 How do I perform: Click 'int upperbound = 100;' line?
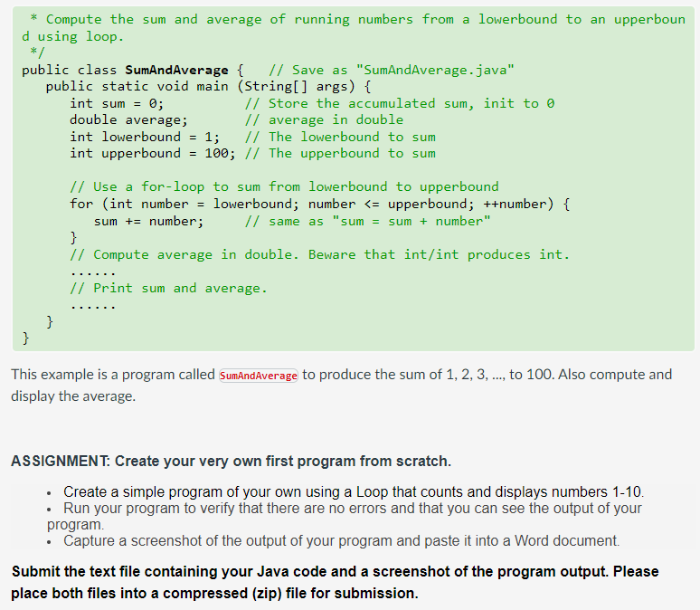(x=152, y=153)
